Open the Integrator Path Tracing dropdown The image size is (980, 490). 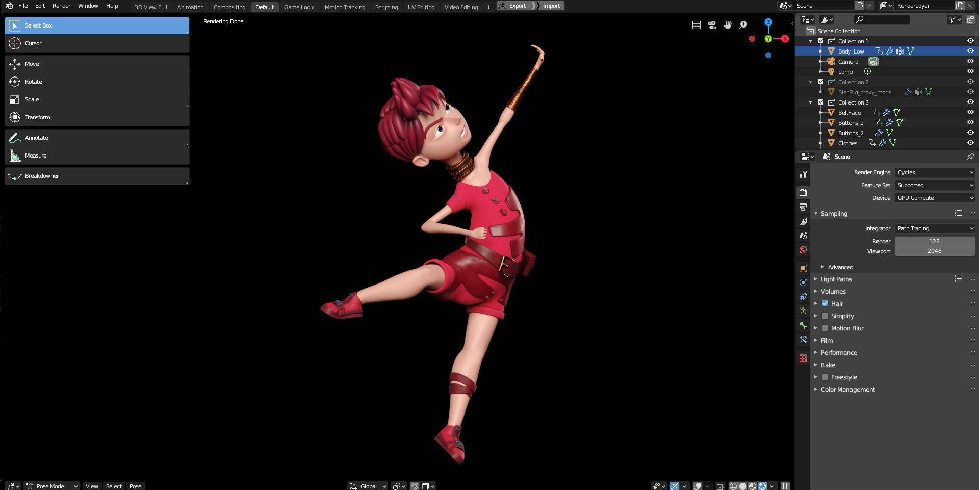(x=935, y=228)
